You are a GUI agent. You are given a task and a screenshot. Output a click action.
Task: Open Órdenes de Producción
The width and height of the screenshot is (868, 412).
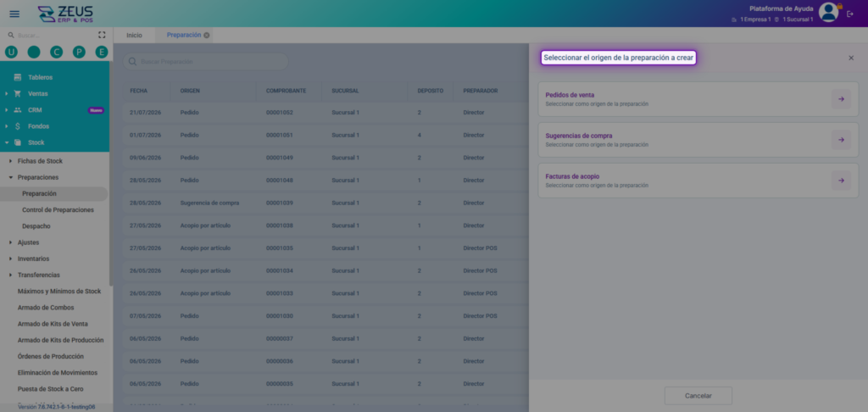(50, 356)
